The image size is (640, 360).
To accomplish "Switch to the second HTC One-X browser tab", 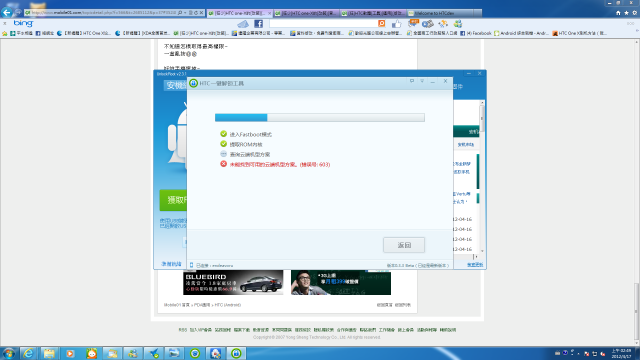I will pos(306,13).
